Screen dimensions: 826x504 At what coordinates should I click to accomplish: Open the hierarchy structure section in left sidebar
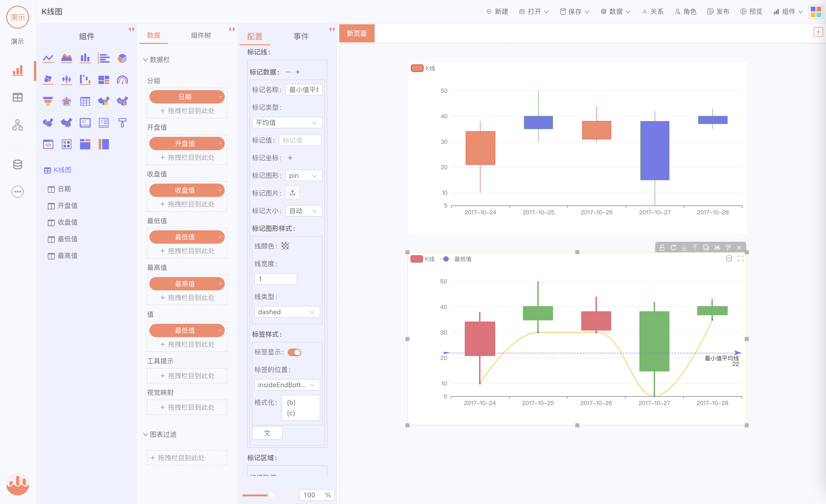(17, 125)
